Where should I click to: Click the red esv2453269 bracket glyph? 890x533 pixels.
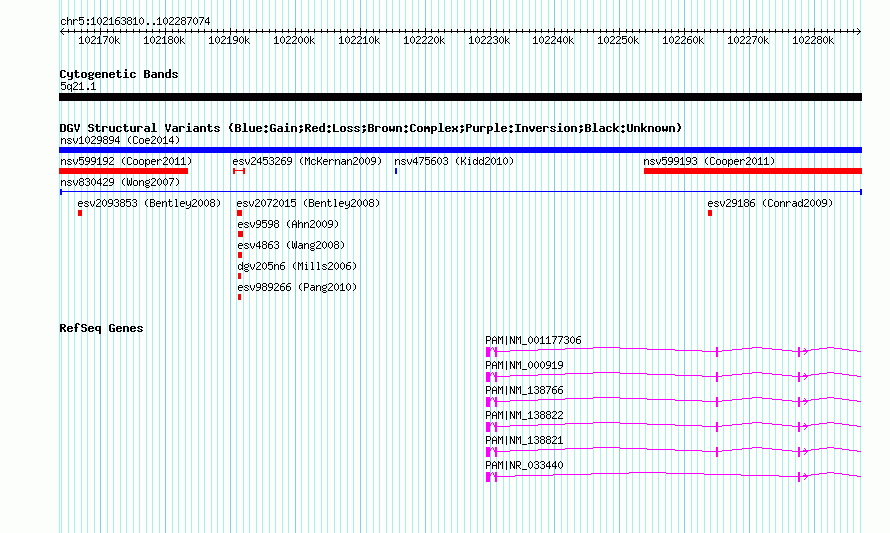[239, 171]
